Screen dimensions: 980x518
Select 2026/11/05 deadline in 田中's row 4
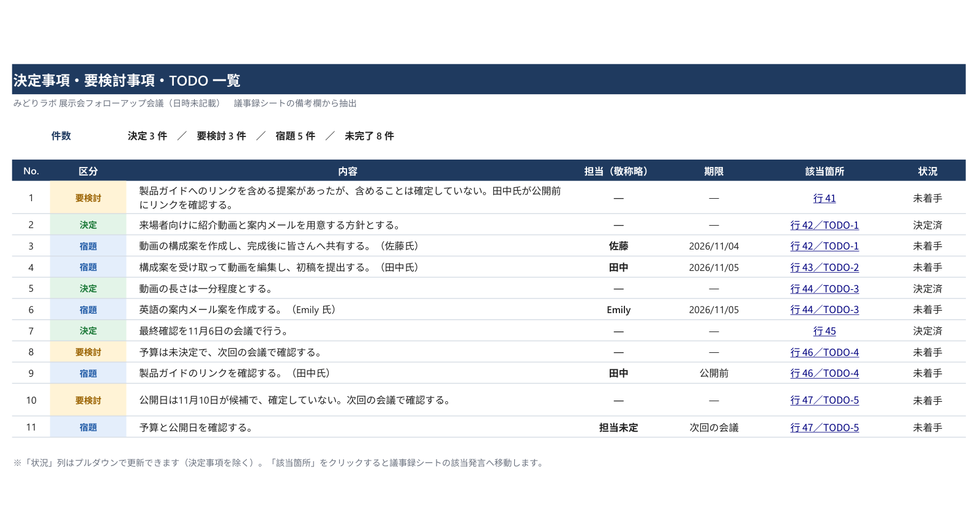[714, 267]
